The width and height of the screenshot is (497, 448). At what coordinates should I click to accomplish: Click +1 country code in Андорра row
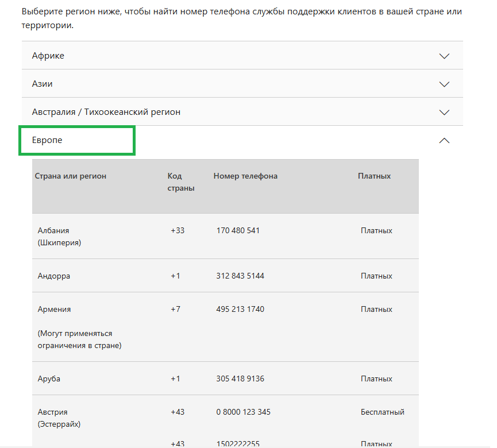coord(175,276)
